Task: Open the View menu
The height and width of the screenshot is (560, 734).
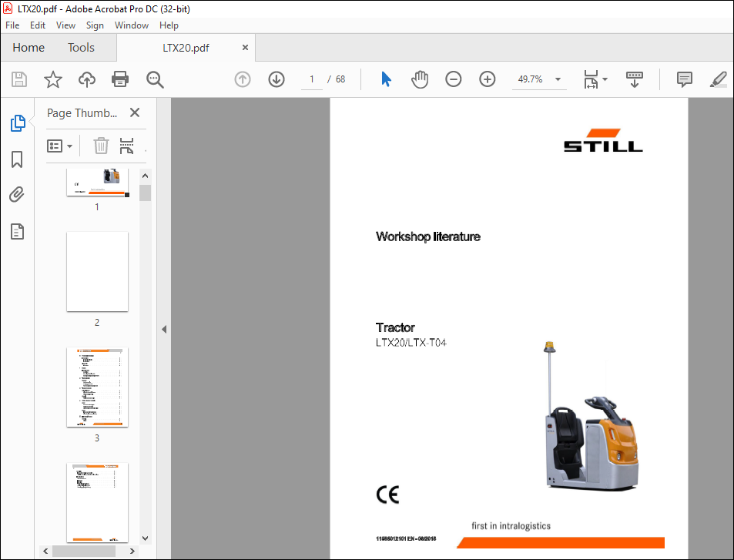Action: point(65,25)
